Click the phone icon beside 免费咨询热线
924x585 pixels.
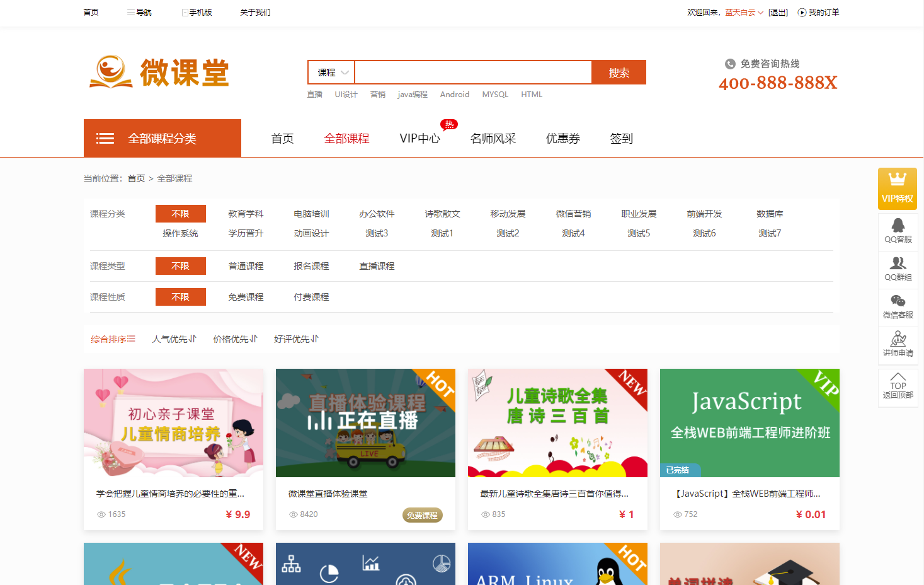[x=730, y=64]
